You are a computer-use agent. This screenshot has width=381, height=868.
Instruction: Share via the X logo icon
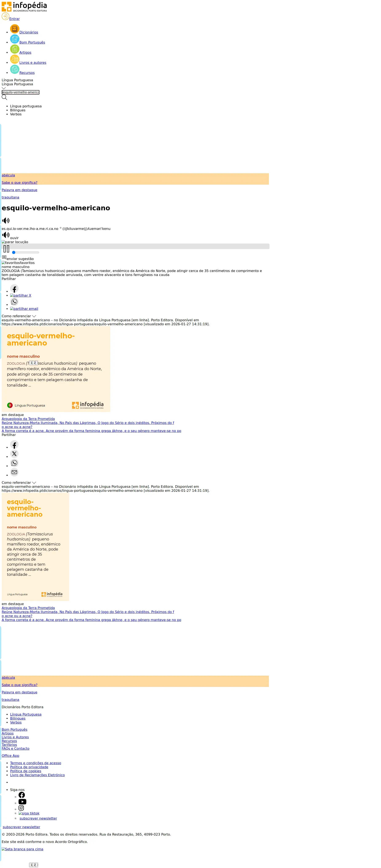coord(14,454)
